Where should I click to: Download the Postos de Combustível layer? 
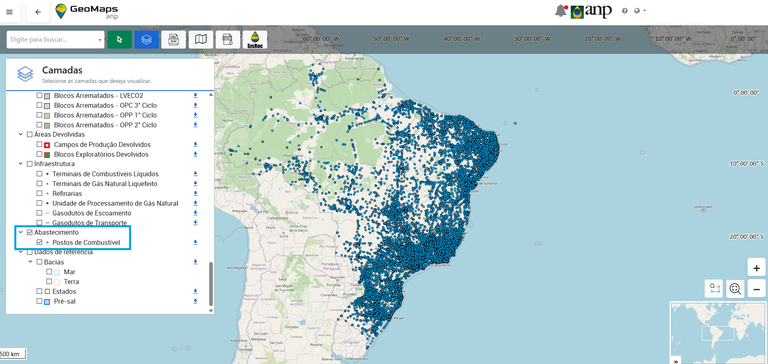pyautogui.click(x=195, y=243)
